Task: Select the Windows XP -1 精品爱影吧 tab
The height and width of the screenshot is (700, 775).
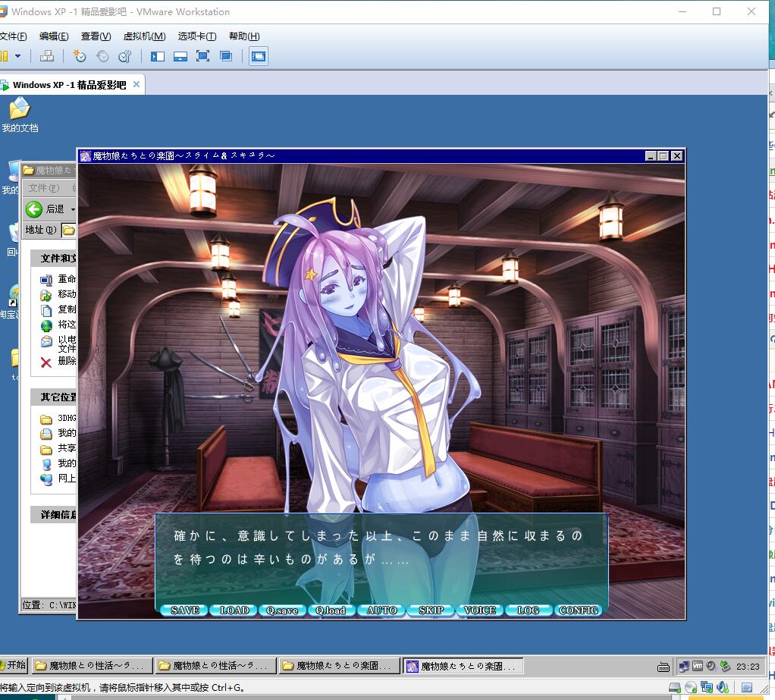Action: 69,85
